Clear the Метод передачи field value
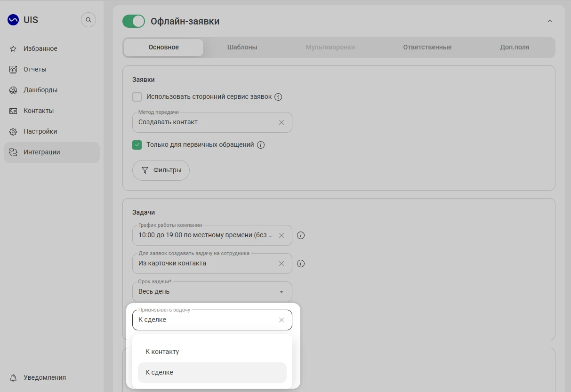This screenshot has width=571, height=392. [x=281, y=122]
